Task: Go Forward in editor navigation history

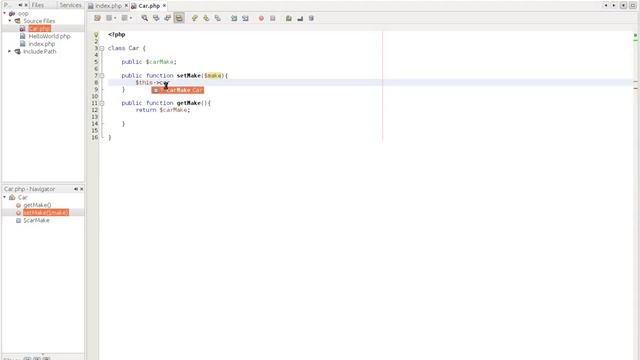Action: [124, 18]
